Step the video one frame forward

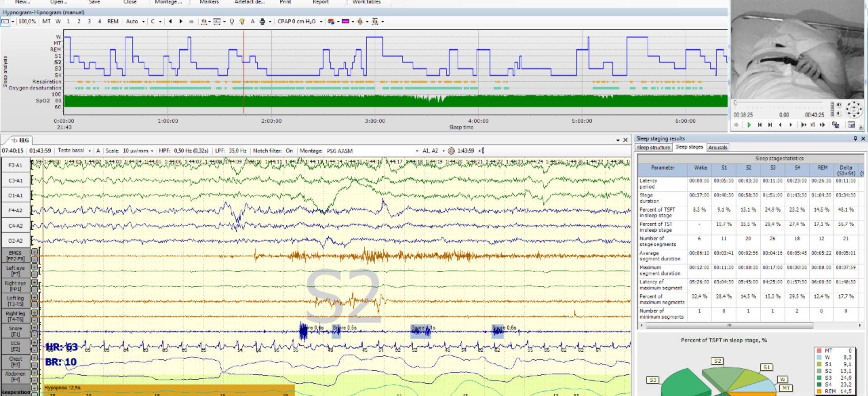790,125
